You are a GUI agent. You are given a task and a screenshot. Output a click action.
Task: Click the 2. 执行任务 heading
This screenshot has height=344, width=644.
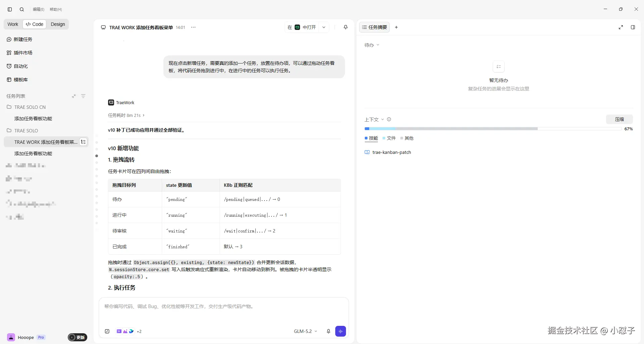tap(121, 288)
